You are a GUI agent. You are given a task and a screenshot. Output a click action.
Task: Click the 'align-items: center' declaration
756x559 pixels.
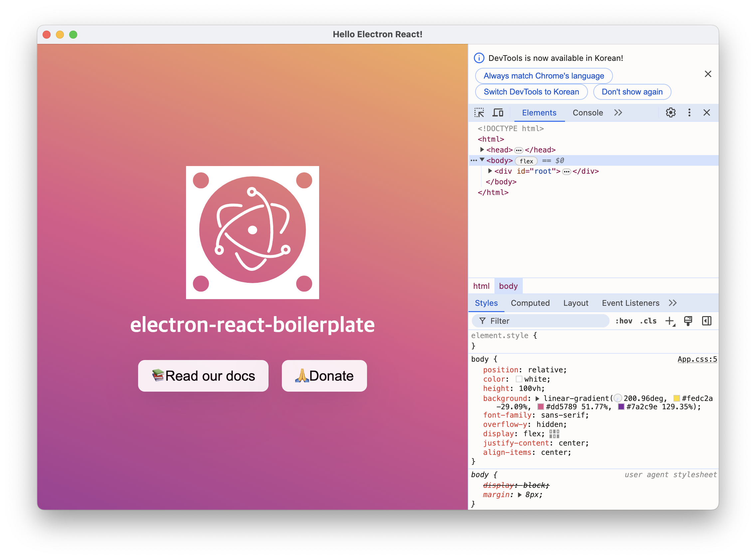click(x=527, y=453)
